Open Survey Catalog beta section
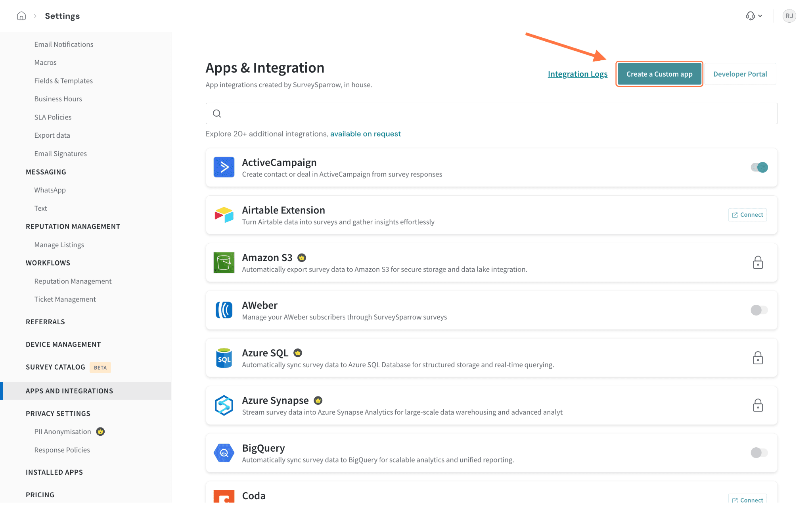Screen dimensions: 812x508 (x=56, y=367)
